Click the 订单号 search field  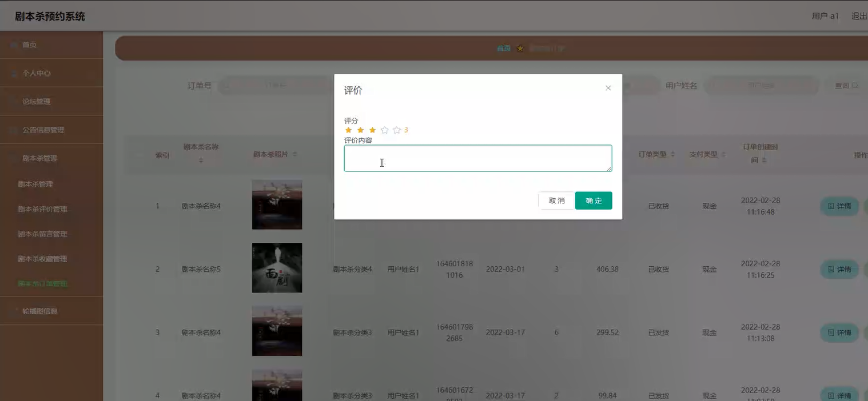click(x=276, y=86)
